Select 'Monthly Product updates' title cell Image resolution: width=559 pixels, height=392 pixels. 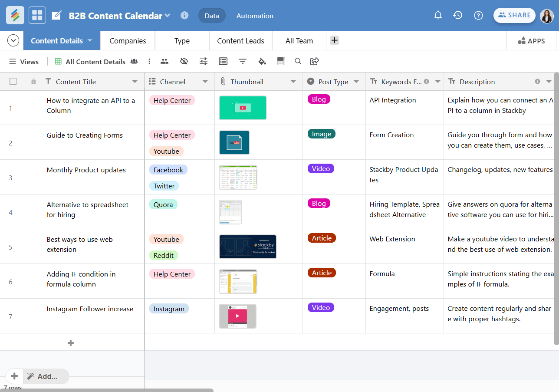pos(86,170)
